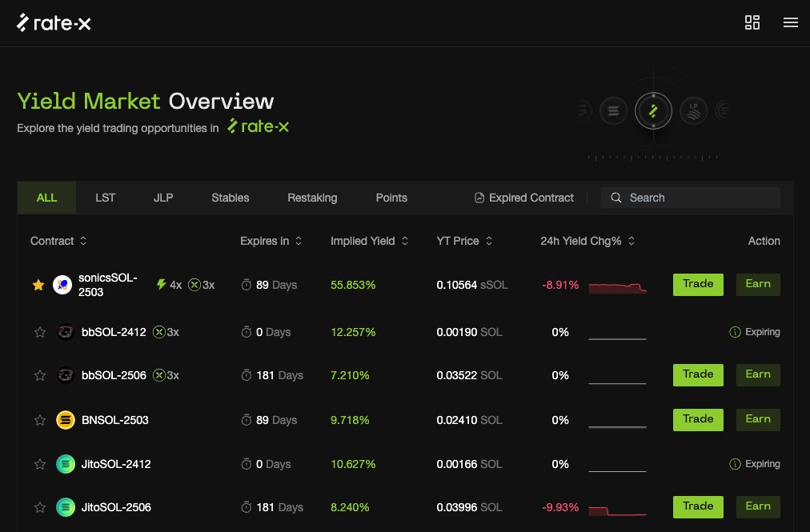Click the sonicsSOL-2503 token icon
810x532 pixels.
tap(62, 285)
